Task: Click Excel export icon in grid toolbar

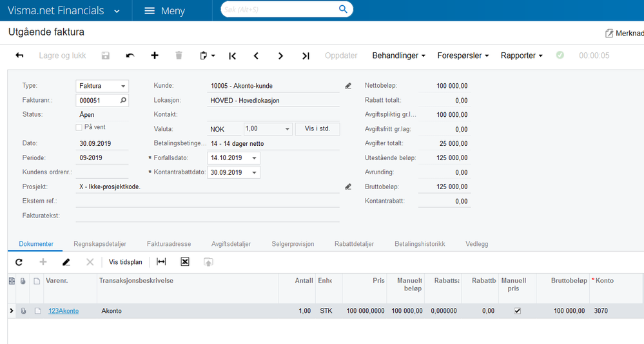Action: (x=185, y=262)
